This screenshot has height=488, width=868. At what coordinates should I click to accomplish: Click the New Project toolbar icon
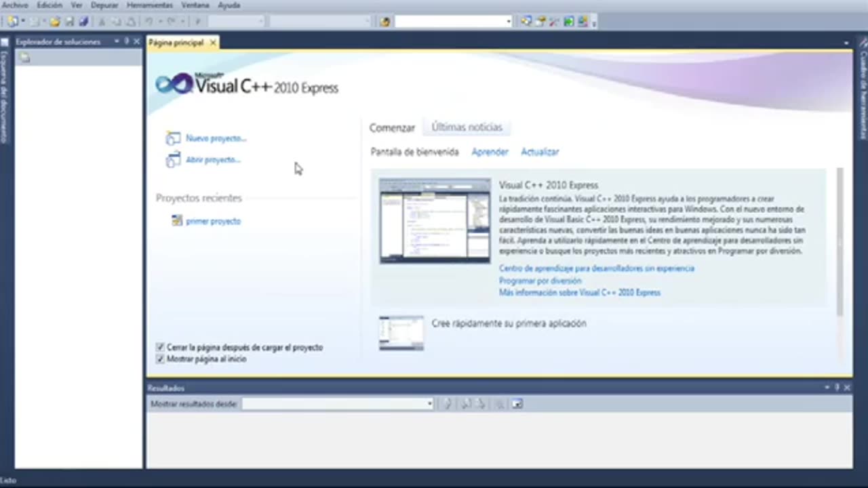(x=12, y=22)
